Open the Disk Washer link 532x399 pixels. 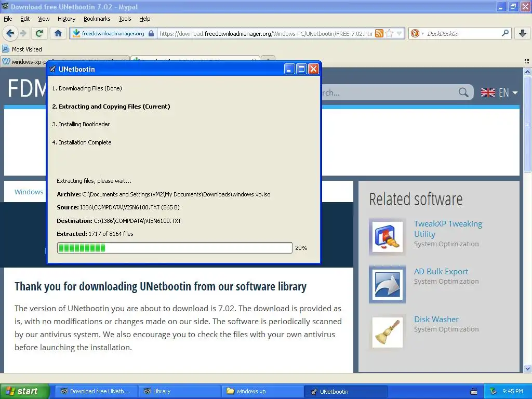[436, 320]
